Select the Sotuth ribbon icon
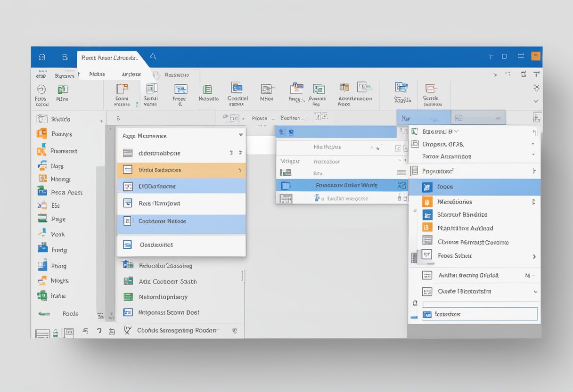Image resolution: width=573 pixels, height=392 pixels. (x=401, y=88)
